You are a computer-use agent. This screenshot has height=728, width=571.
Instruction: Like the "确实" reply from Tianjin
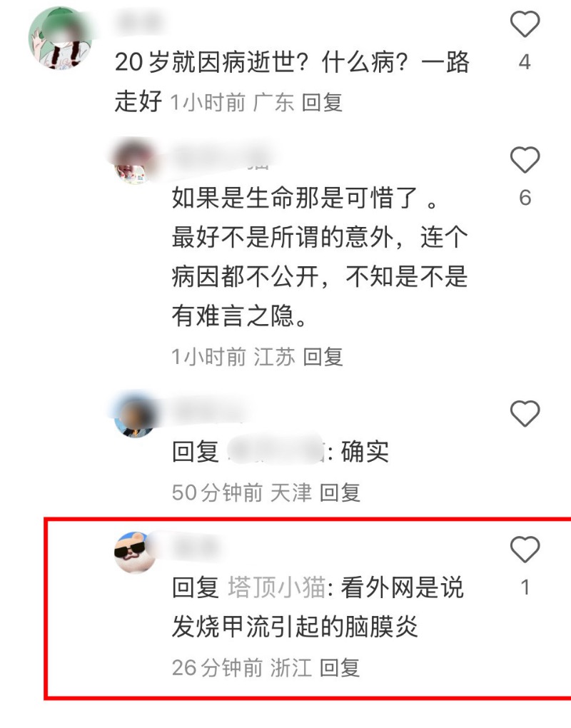tap(525, 413)
